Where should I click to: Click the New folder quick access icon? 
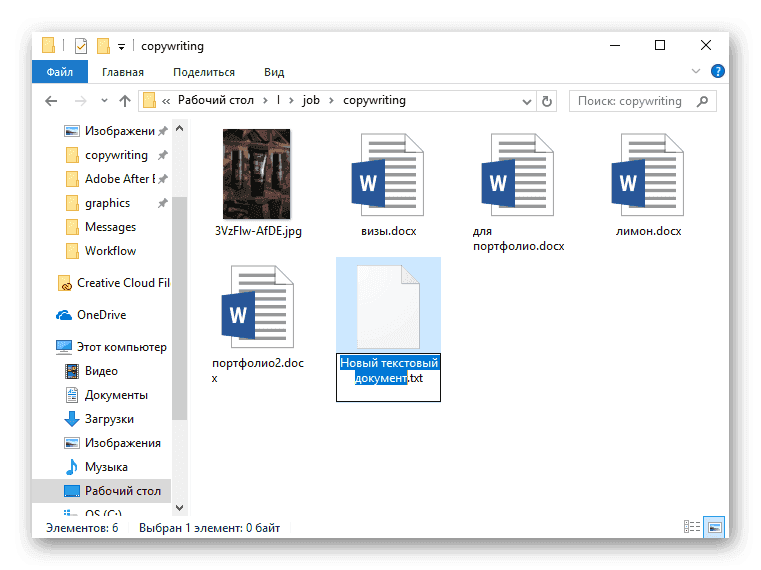[x=103, y=46]
